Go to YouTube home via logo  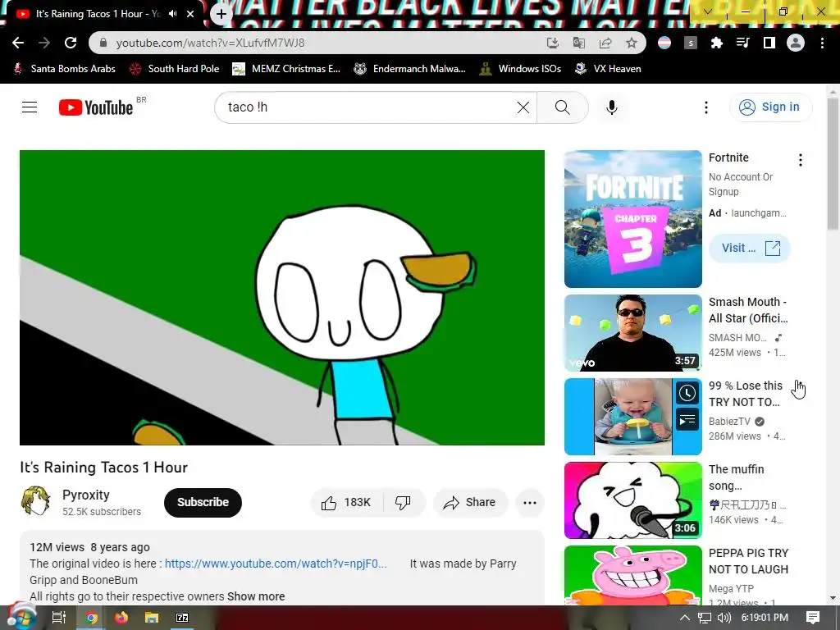coord(97,107)
